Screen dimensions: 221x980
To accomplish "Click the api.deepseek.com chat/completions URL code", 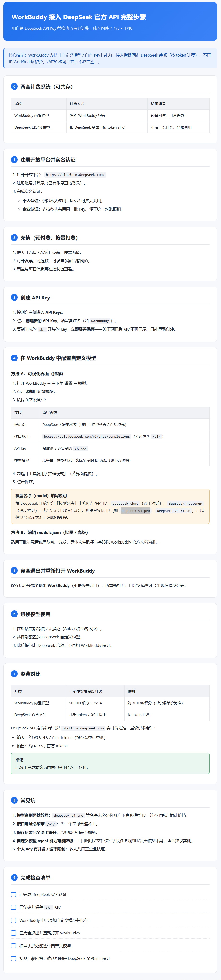I will 87,436.
